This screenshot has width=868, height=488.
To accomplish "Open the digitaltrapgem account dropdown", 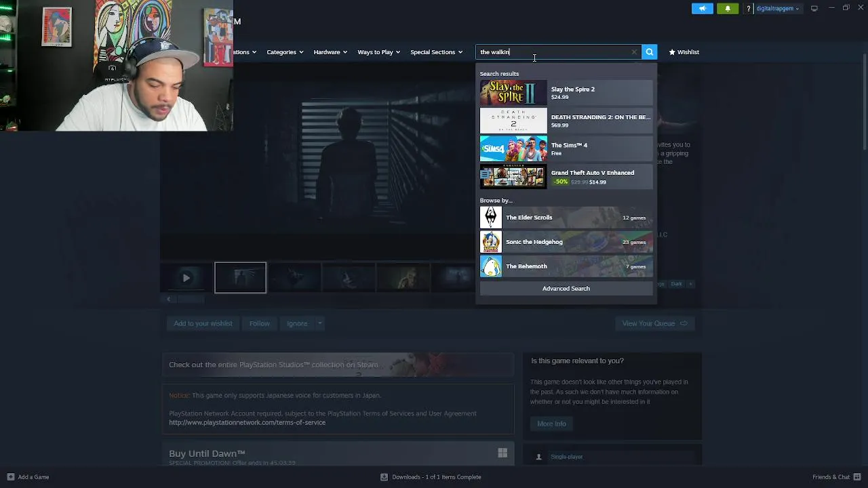I will 778,9.
